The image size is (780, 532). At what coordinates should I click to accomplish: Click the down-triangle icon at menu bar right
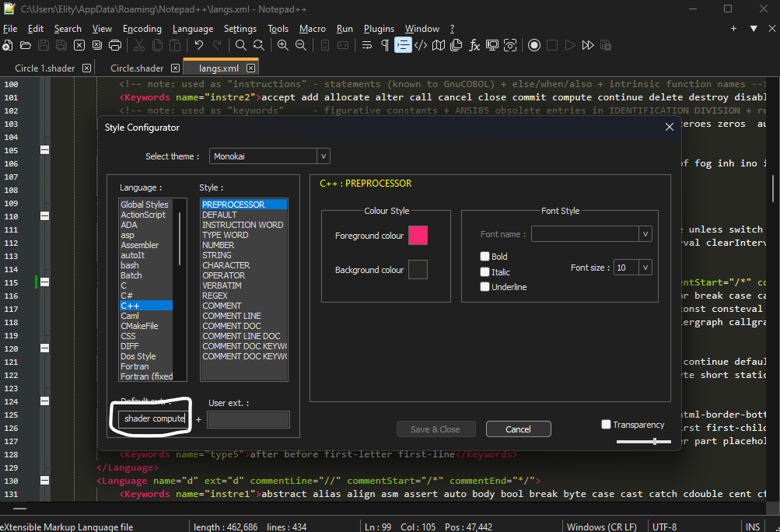click(x=754, y=29)
